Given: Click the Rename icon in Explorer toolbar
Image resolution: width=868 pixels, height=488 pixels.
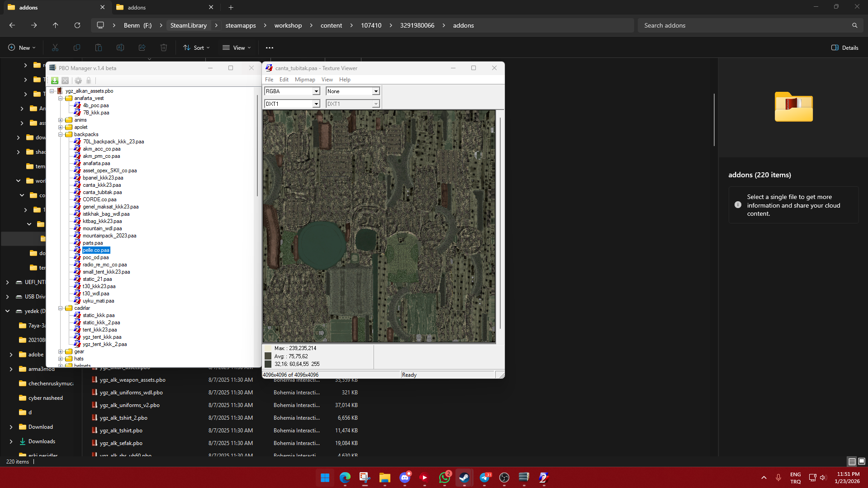Looking at the screenshot, I should click(x=120, y=47).
